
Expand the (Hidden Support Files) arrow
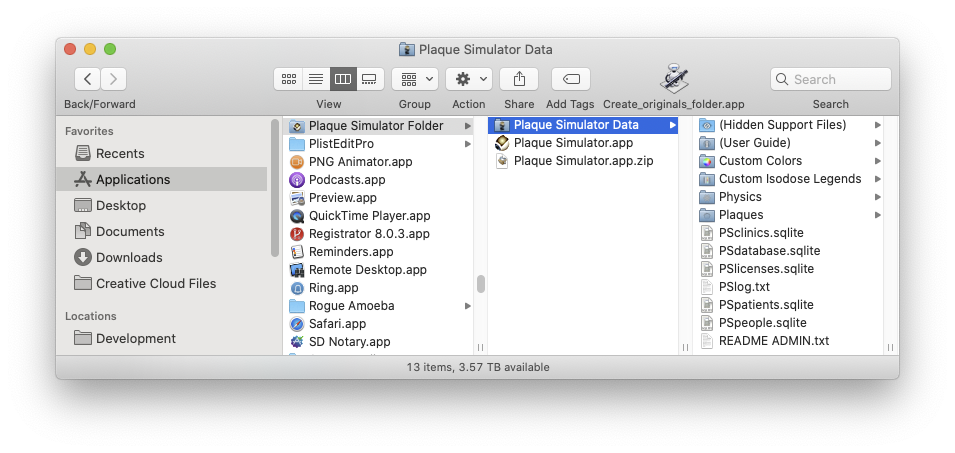pos(878,125)
